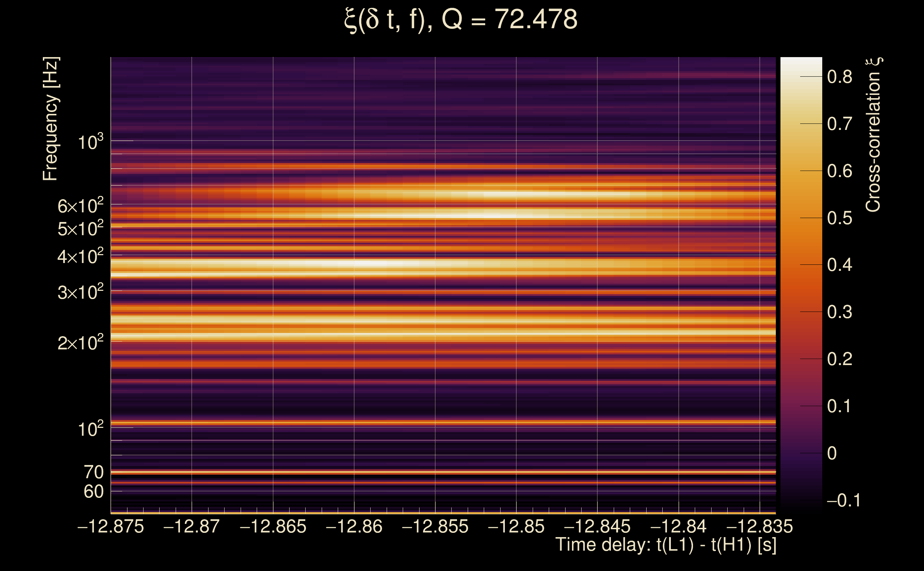Screen dimensions: 924x571
Task: Click the −0.1 colorbar tick label
Action: tap(843, 500)
